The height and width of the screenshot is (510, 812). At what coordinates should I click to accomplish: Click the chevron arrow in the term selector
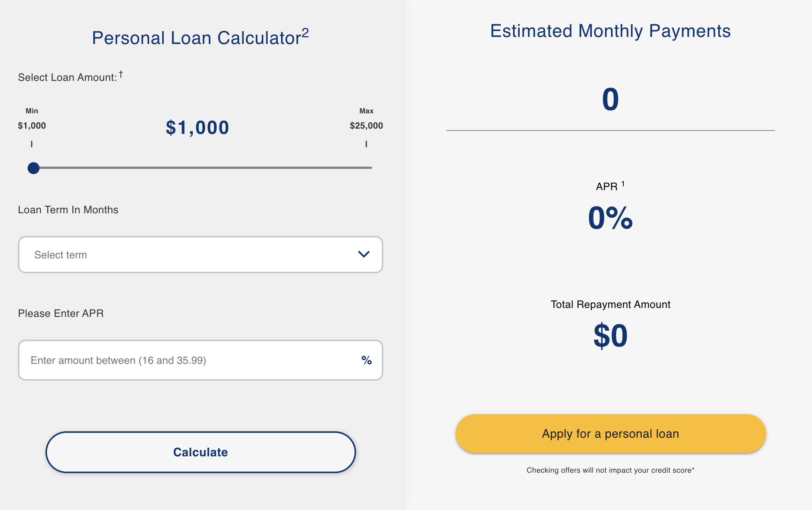pos(363,254)
